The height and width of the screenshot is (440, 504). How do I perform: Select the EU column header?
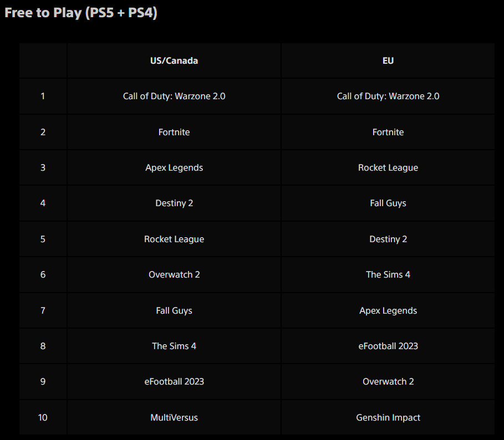click(x=388, y=61)
